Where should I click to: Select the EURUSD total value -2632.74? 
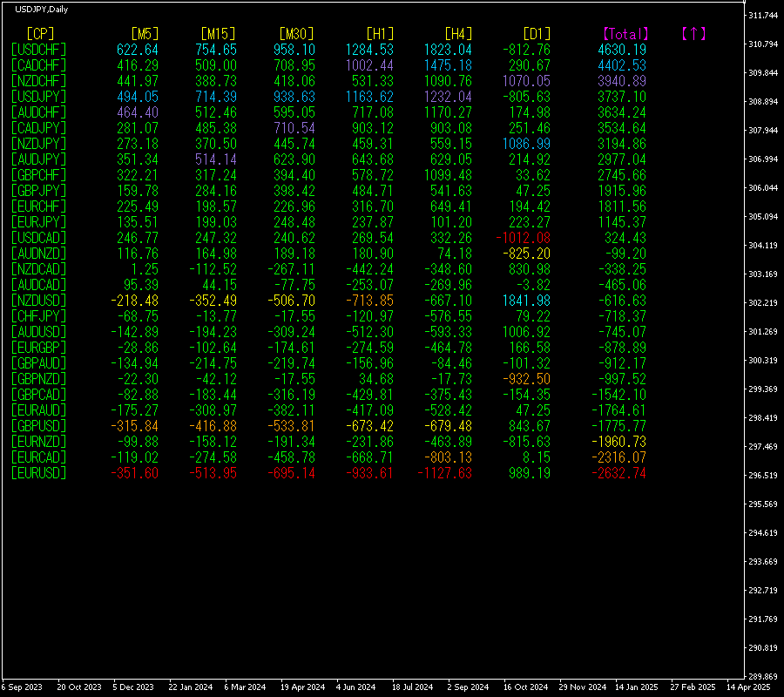coord(618,473)
